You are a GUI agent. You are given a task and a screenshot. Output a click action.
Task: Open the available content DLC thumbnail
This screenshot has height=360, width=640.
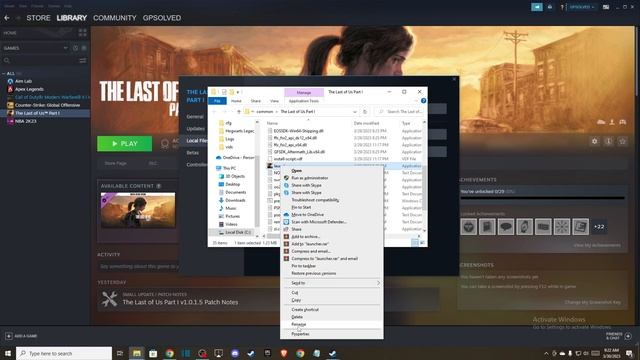pyautogui.click(x=138, y=210)
